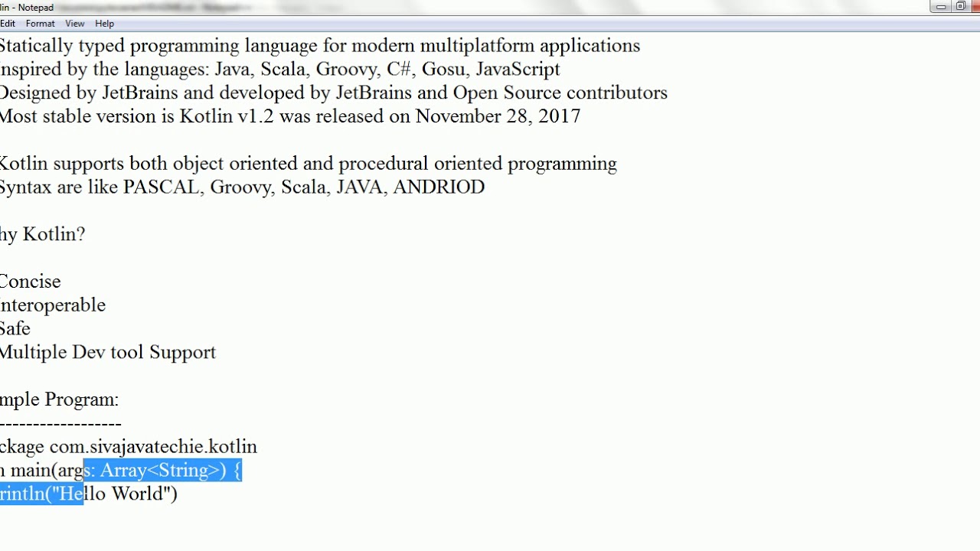This screenshot has width=980, height=551.
Task: Open the Help menu
Action: (x=104, y=24)
